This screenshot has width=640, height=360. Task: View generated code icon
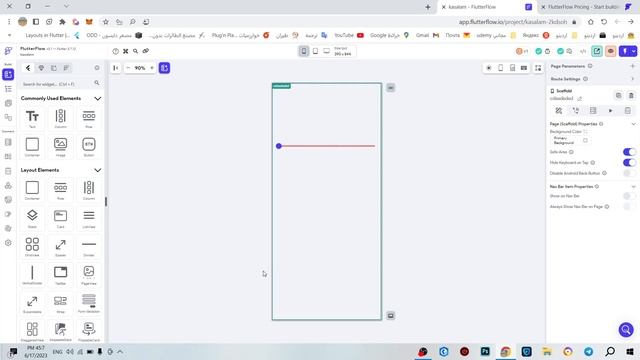point(583,51)
